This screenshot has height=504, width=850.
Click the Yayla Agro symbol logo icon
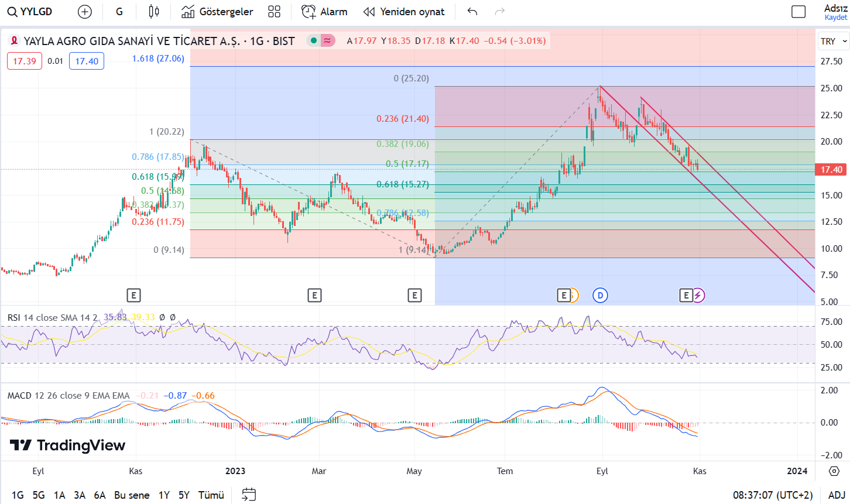14,41
